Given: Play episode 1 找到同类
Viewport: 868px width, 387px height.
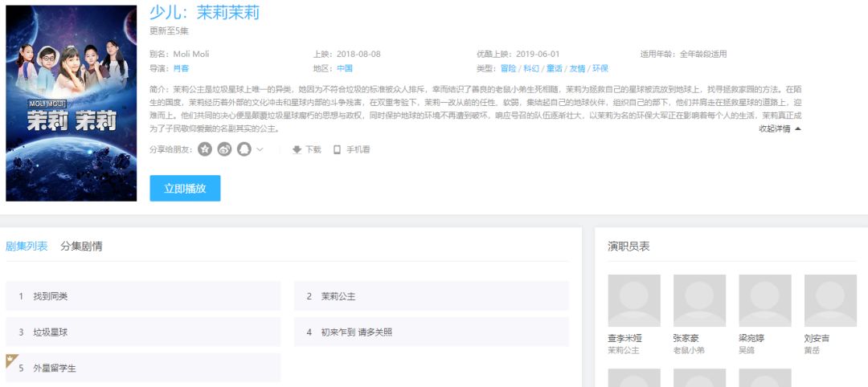Looking at the screenshot, I should pos(143,296).
